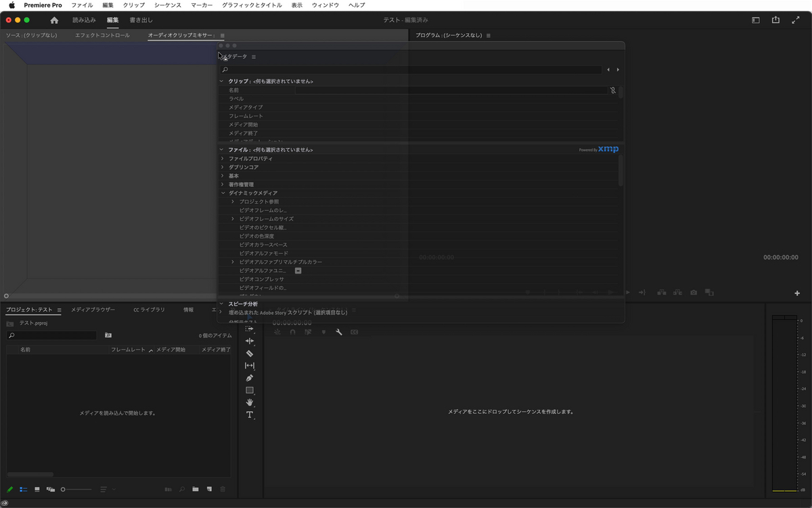Switch to メディアブラウザー tab
This screenshot has width=812, height=508.
[x=93, y=310]
